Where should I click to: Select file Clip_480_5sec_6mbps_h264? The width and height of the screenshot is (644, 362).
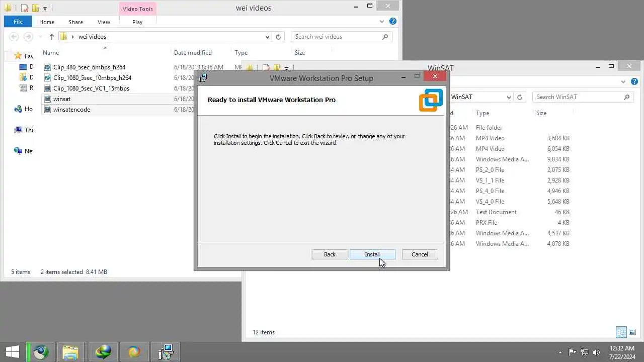point(89,67)
